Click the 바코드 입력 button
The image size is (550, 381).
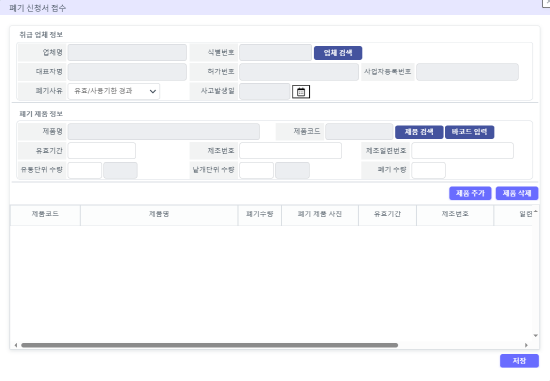(469, 132)
